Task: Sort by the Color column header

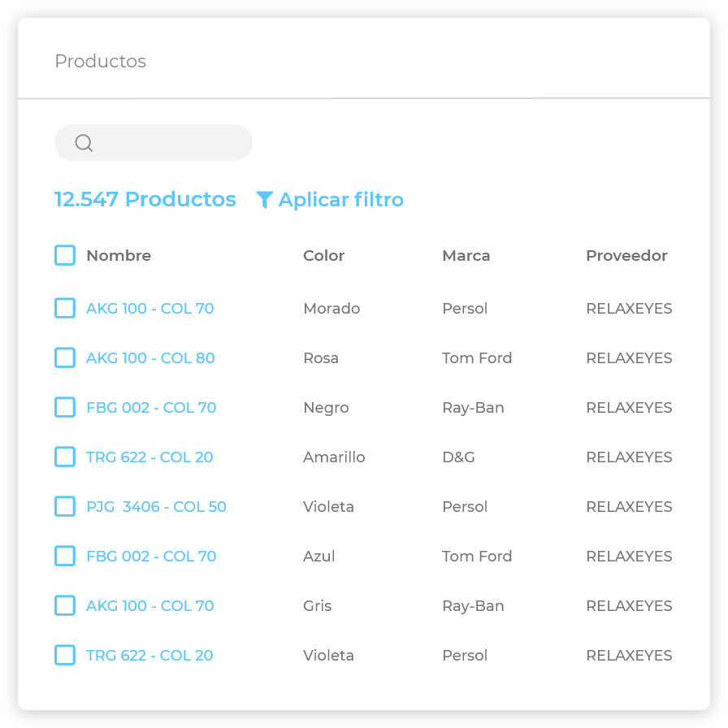Action: tap(323, 255)
